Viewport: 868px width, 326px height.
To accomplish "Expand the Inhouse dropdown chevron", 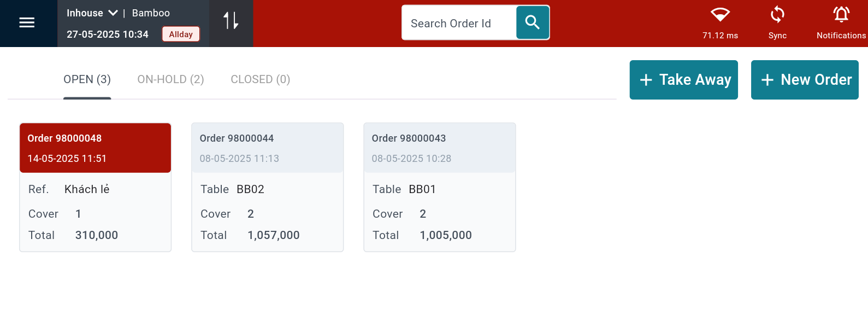I will [113, 13].
